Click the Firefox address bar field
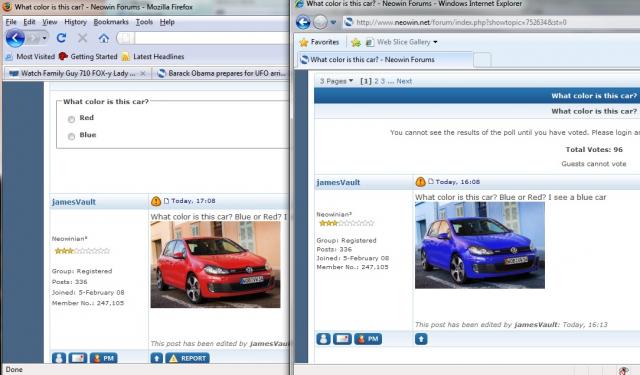This screenshot has width=640, height=375. [211, 38]
